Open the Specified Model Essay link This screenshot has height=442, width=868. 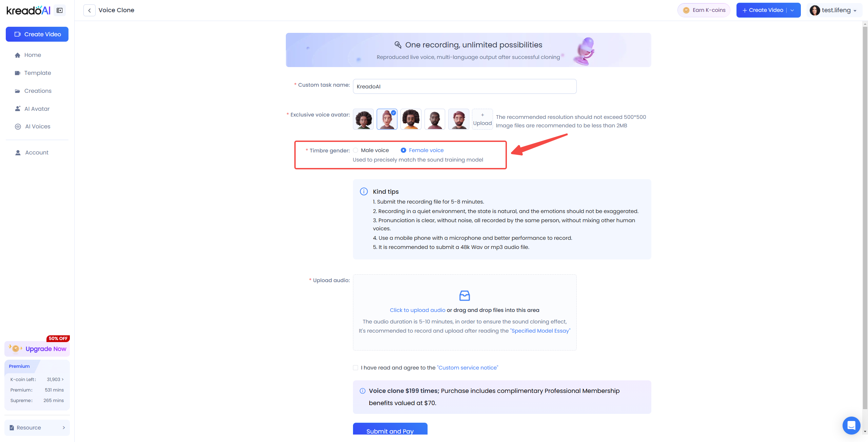(540, 331)
